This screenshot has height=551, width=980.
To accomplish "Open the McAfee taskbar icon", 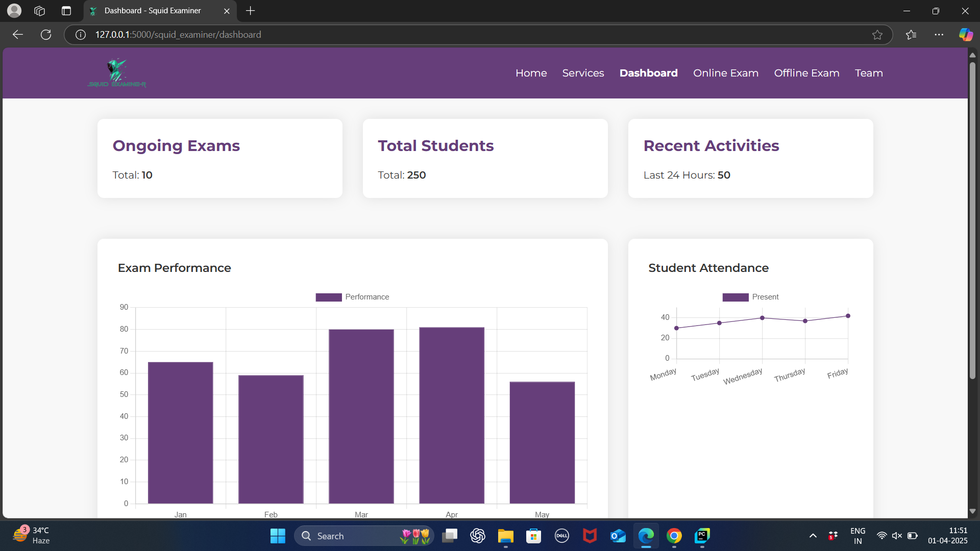I will (x=590, y=536).
